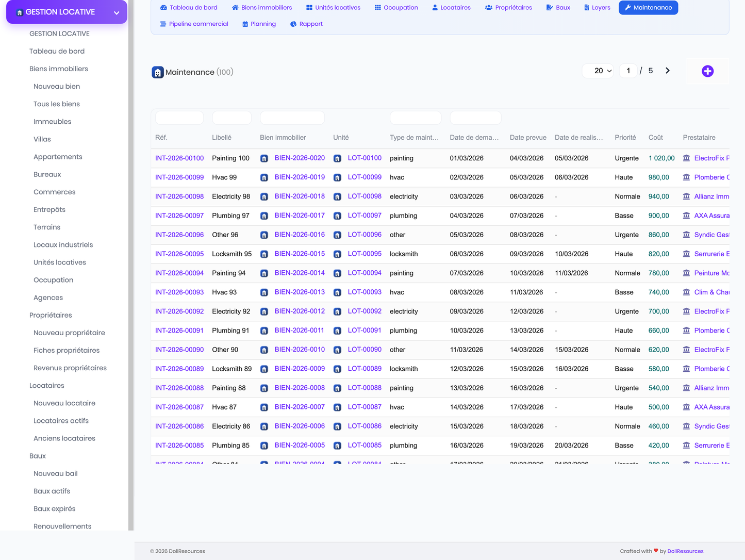Image resolution: width=745 pixels, height=560 pixels.
Task: Open the 20 rows-per-page dropdown
Action: 598,71
